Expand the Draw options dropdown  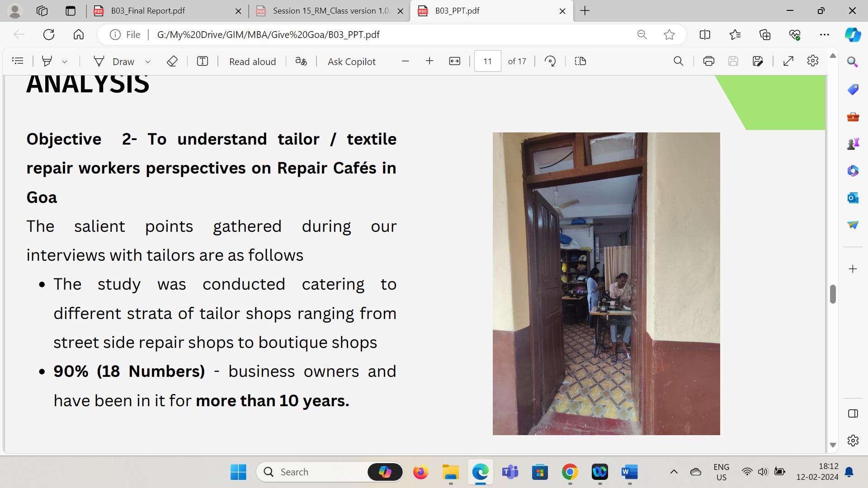point(147,61)
